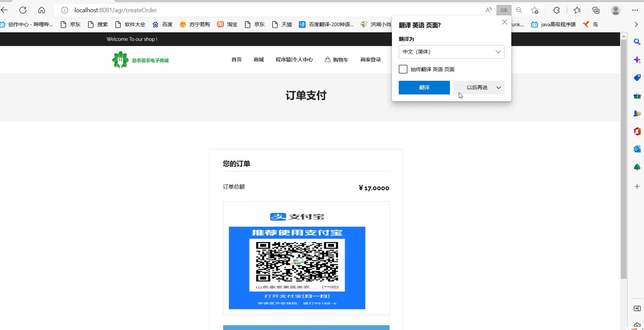Click the 订单支付 page title

pyautogui.click(x=306, y=95)
